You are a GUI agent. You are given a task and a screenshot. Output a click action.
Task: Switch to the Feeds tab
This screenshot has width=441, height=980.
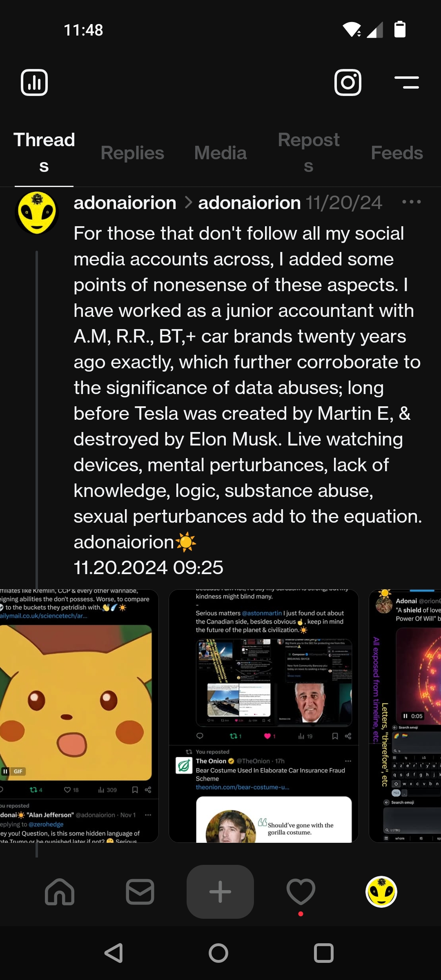tap(396, 153)
